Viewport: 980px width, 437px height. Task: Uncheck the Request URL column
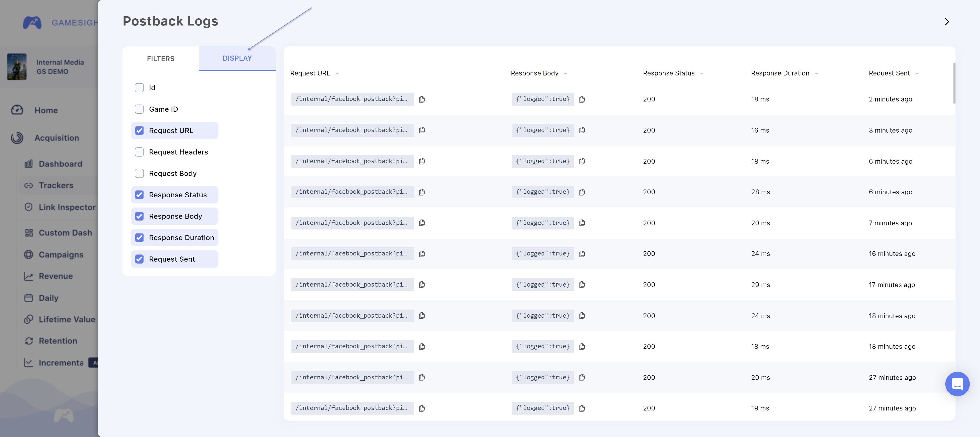(x=139, y=131)
